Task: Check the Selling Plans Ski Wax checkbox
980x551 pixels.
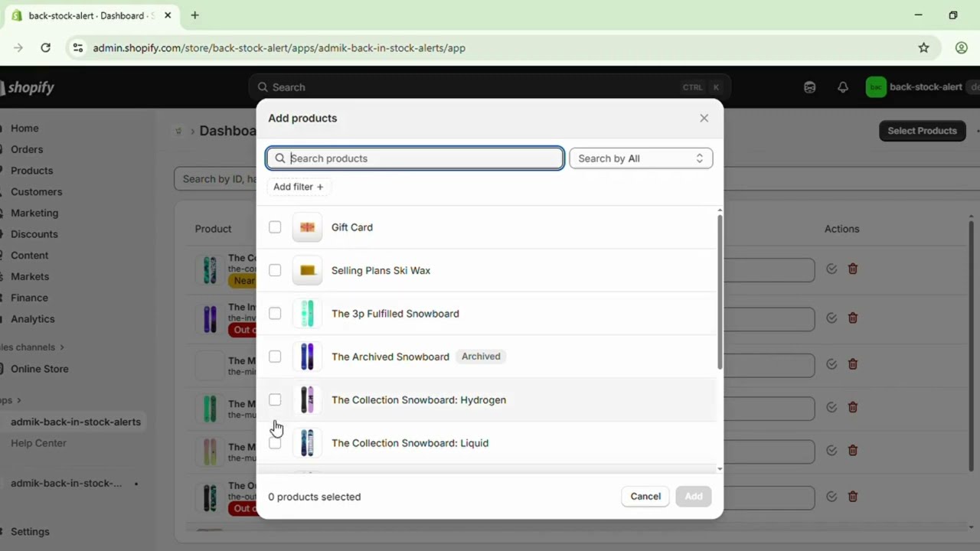Action: click(x=275, y=270)
